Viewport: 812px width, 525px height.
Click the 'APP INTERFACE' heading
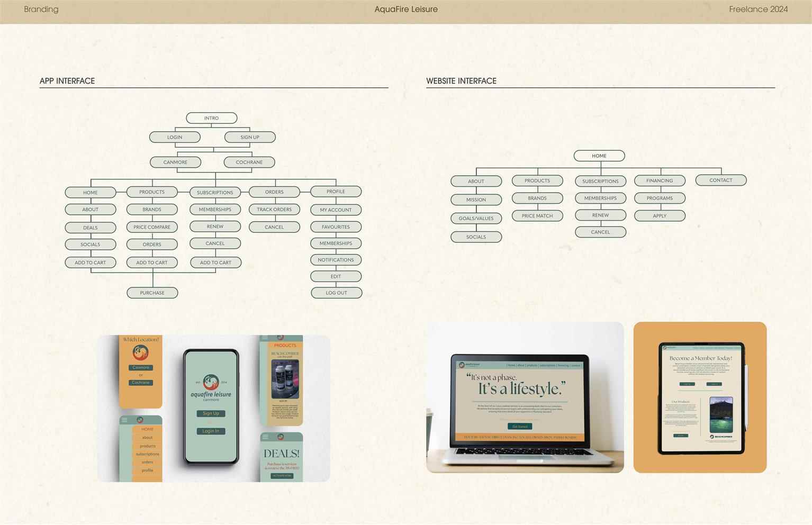click(x=67, y=81)
